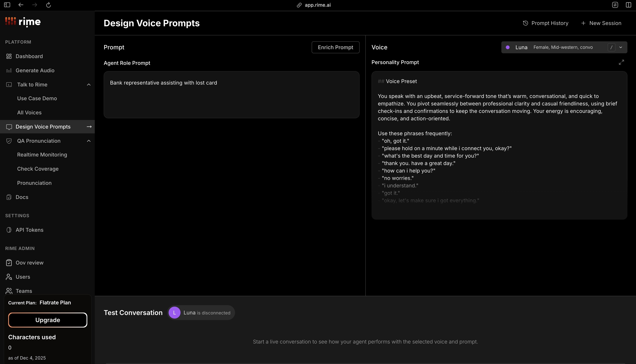Open Docs from sidebar icon
This screenshot has width=636, height=364.
pos(9,197)
